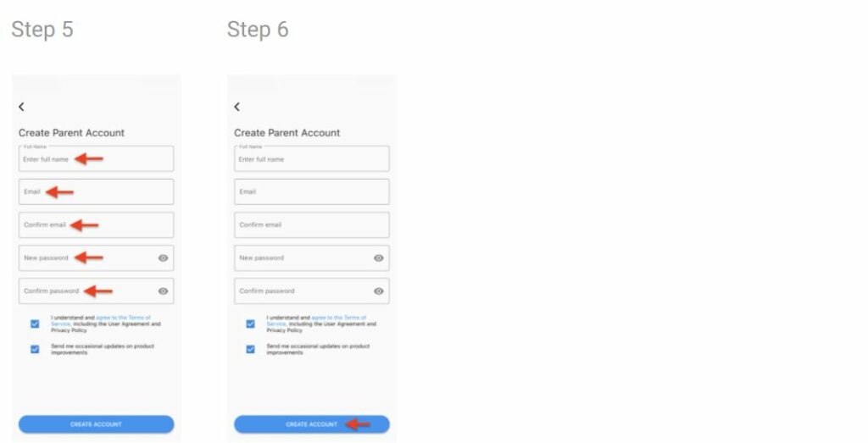Select Confirm email field in Step 5
Image resolution: width=868 pixels, height=443 pixels.
(97, 225)
